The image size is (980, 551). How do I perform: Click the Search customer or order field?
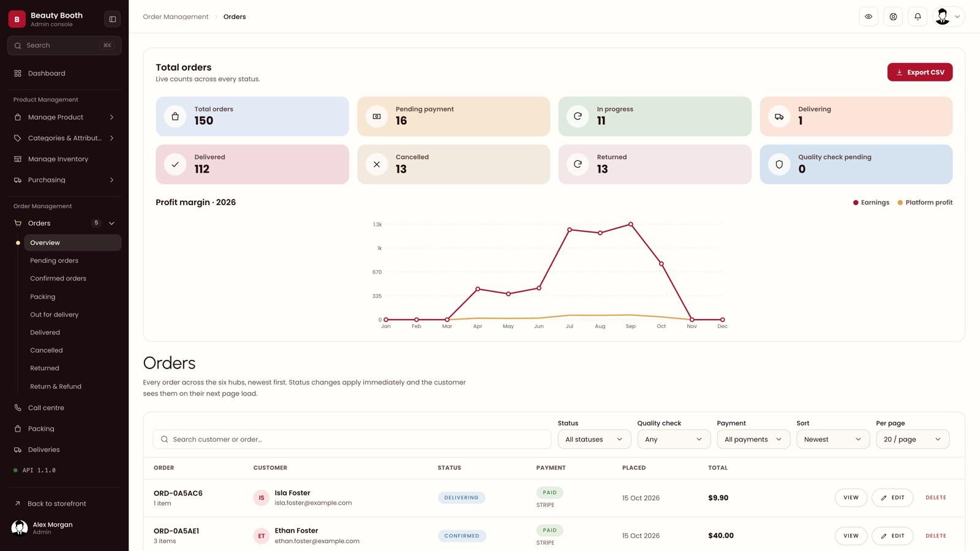tap(352, 439)
